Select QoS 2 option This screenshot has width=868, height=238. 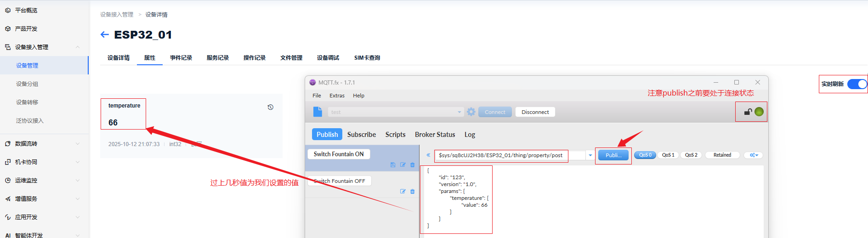tap(691, 155)
